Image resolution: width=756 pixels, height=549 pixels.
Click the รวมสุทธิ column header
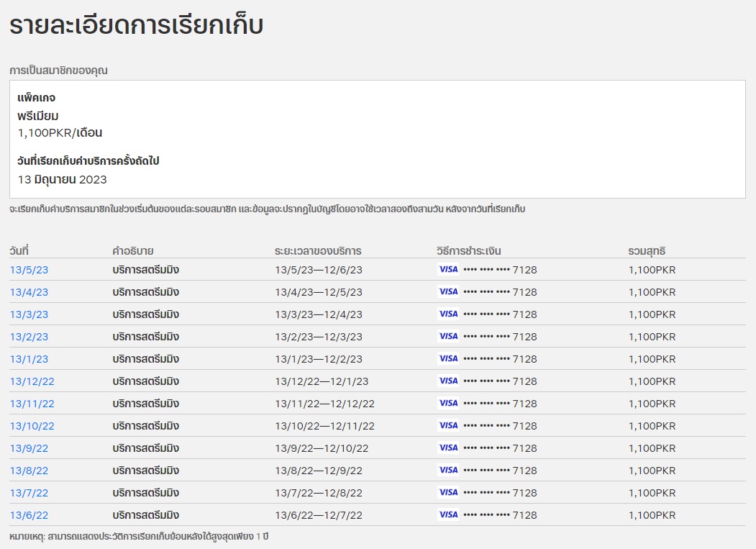(x=647, y=251)
